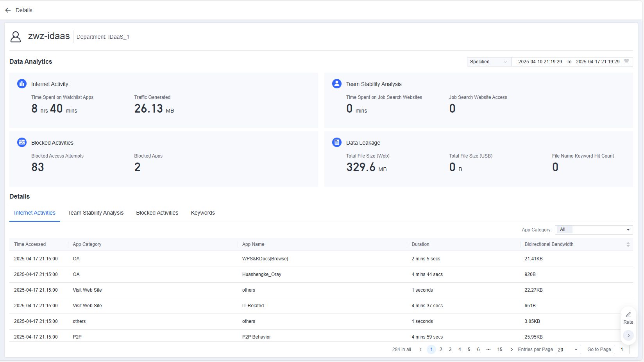Click the 284 in all count

[402, 349]
